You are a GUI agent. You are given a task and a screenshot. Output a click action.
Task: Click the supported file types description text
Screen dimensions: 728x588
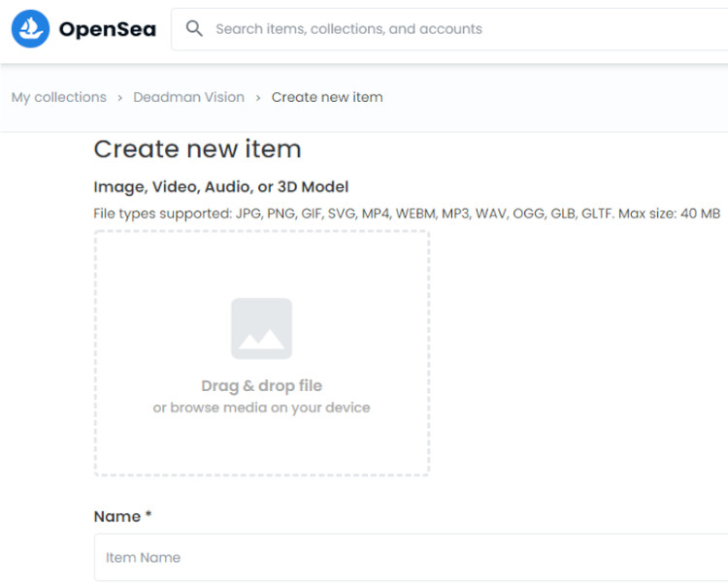[x=406, y=212]
